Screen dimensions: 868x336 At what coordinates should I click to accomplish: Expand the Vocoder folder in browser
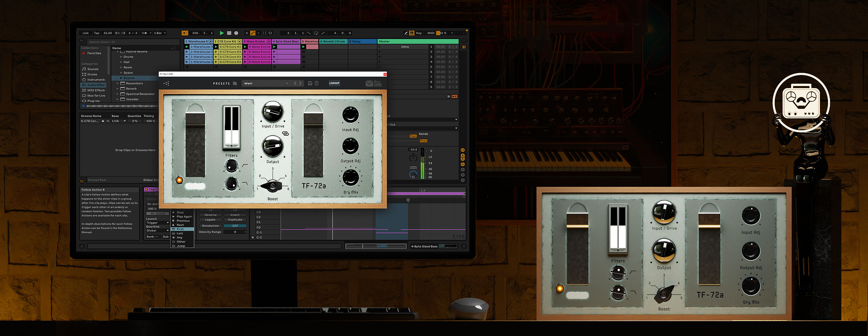coord(118,99)
